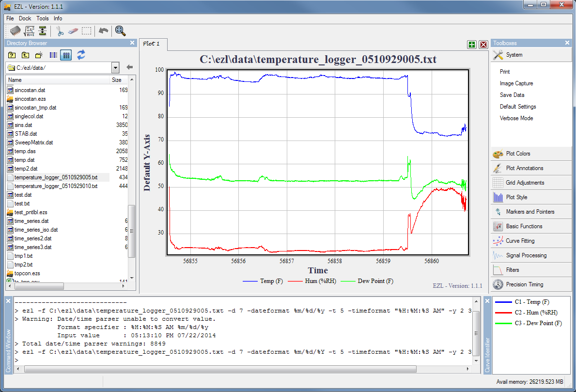Click Save Data option
This screenshot has width=576, height=392.
512,95
